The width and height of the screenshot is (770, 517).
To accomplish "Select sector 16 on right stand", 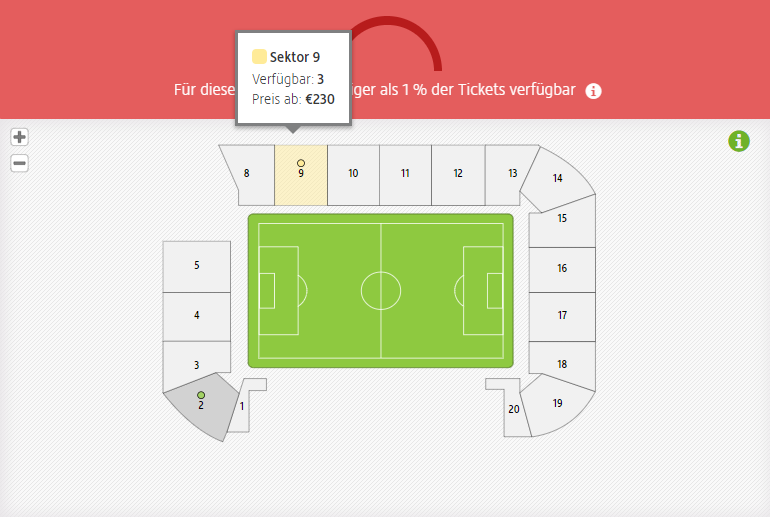I will point(562,270).
